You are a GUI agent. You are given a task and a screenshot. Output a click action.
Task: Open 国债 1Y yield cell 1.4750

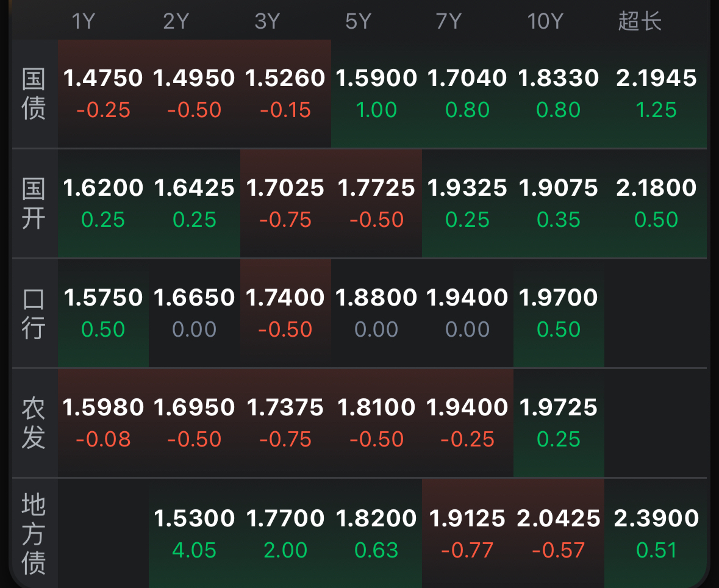[x=103, y=93]
